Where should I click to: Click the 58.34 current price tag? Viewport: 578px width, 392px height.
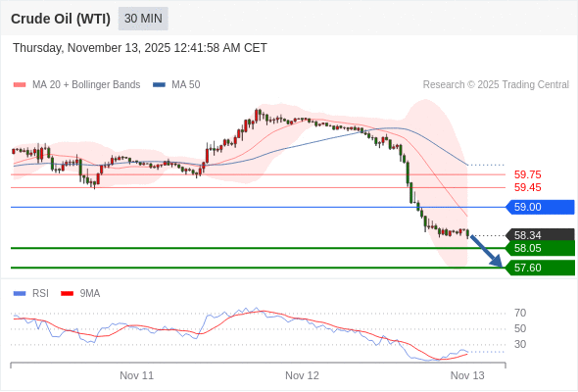pyautogui.click(x=540, y=234)
